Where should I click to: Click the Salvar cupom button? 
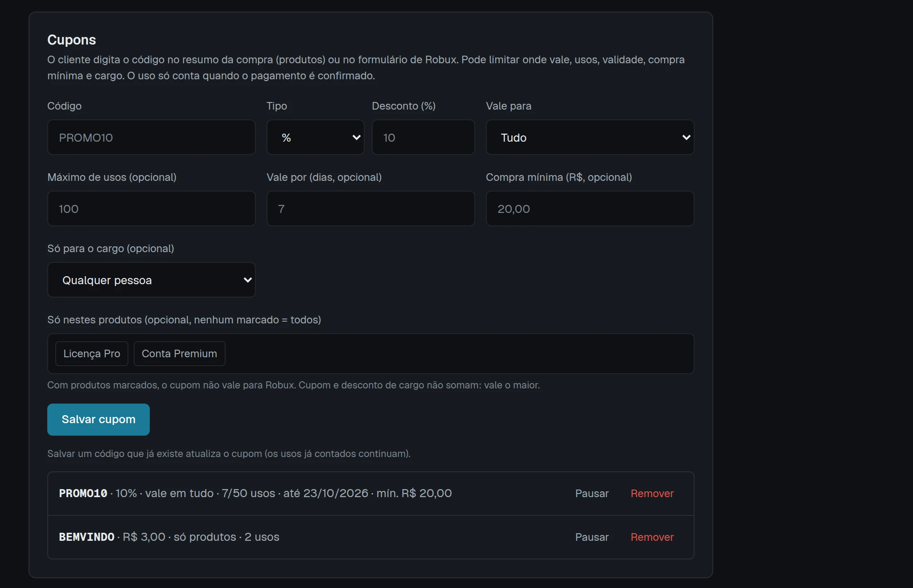point(99,420)
